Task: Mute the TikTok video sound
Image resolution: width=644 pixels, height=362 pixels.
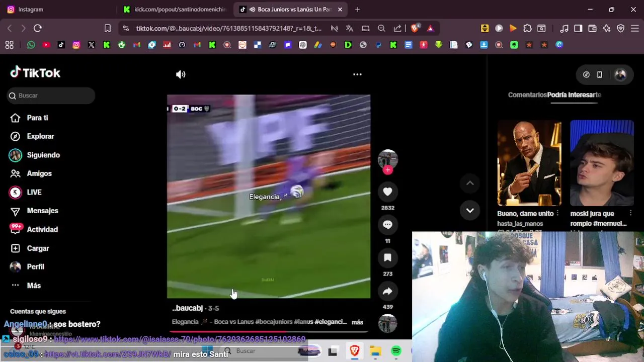Action: coord(181,74)
